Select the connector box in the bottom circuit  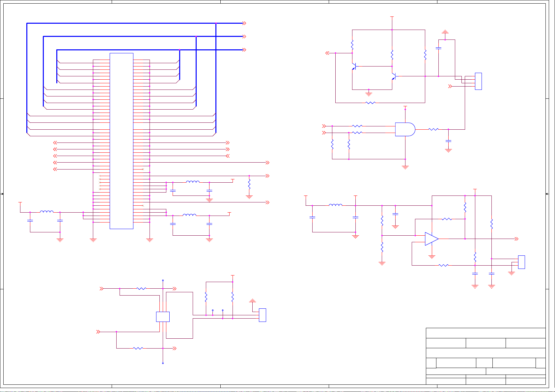pos(263,315)
